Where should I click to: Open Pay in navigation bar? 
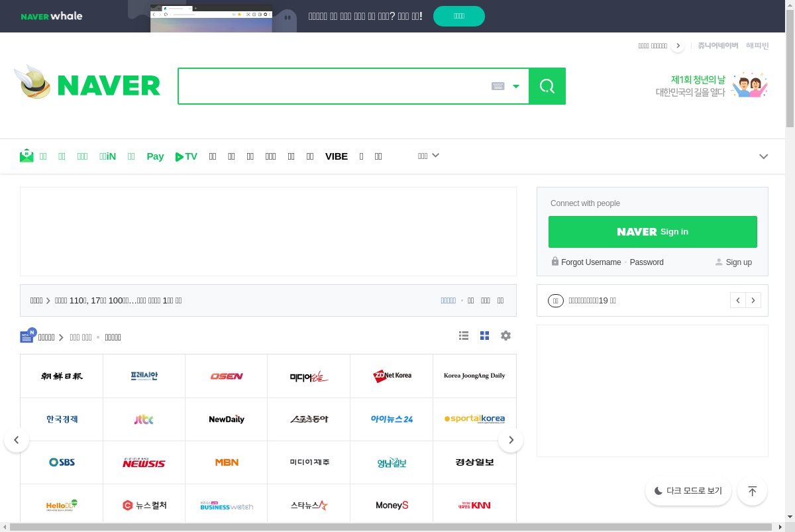pos(155,156)
